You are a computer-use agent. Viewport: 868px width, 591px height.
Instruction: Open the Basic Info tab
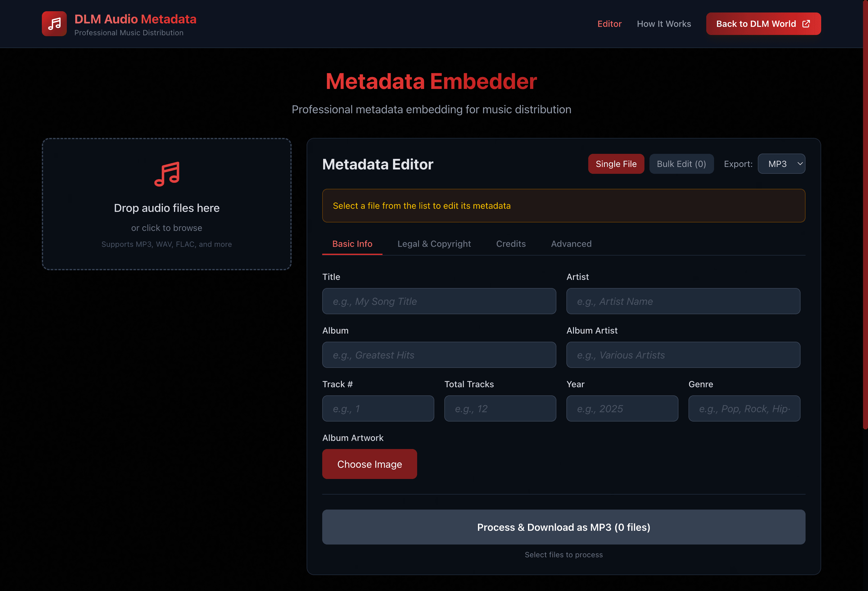(x=352, y=244)
